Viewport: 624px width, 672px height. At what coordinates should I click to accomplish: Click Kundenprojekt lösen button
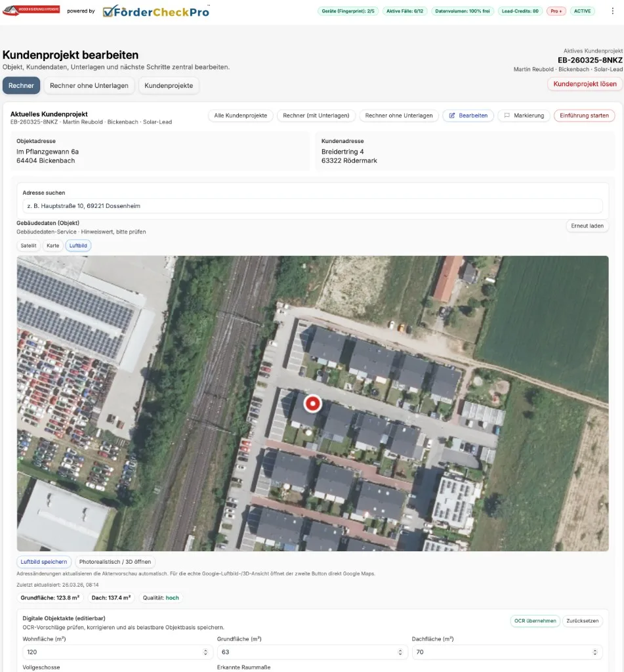[x=585, y=84]
